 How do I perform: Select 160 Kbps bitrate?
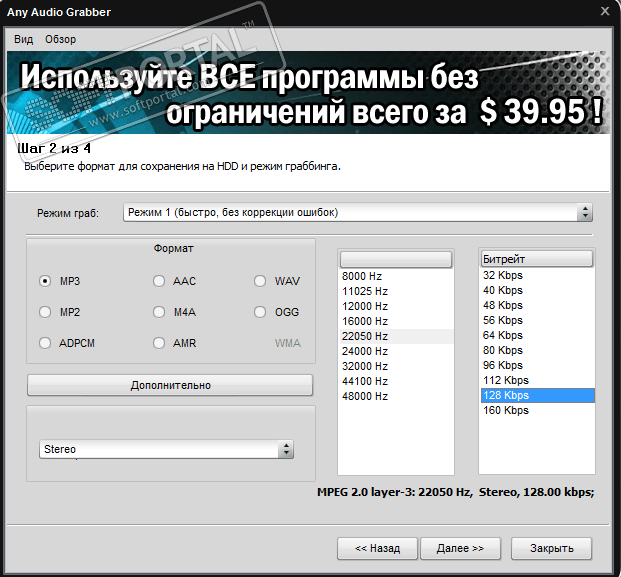pos(537,411)
